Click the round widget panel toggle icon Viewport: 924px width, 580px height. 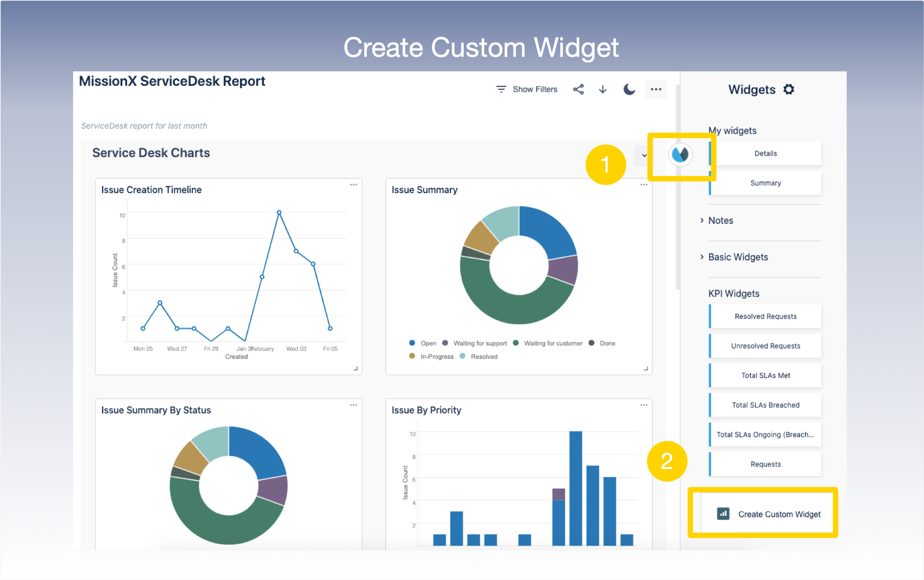(680, 155)
